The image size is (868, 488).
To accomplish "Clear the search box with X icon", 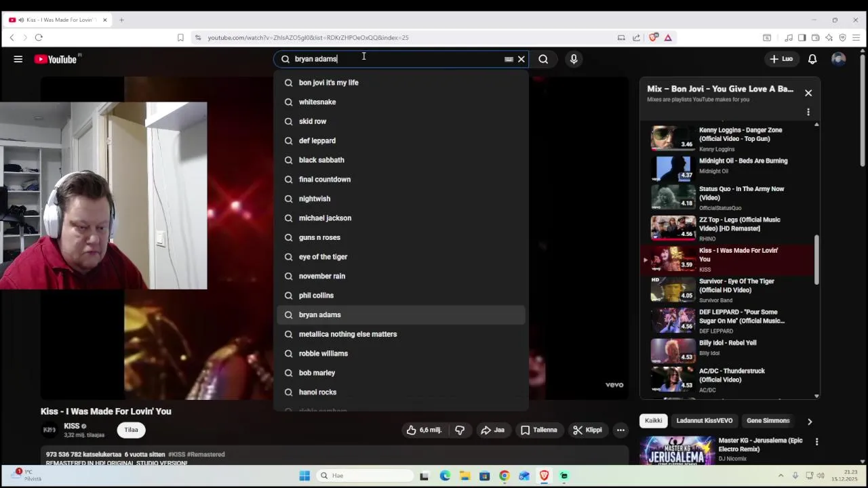I will [521, 59].
